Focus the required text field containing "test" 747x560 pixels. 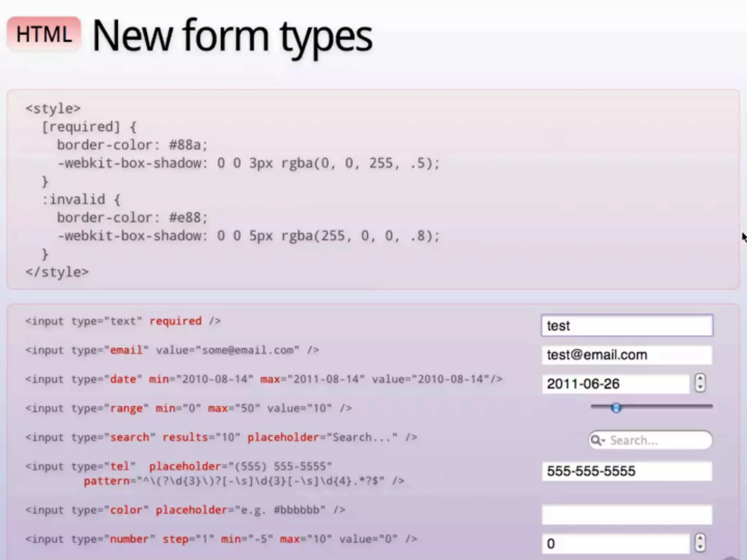(627, 325)
